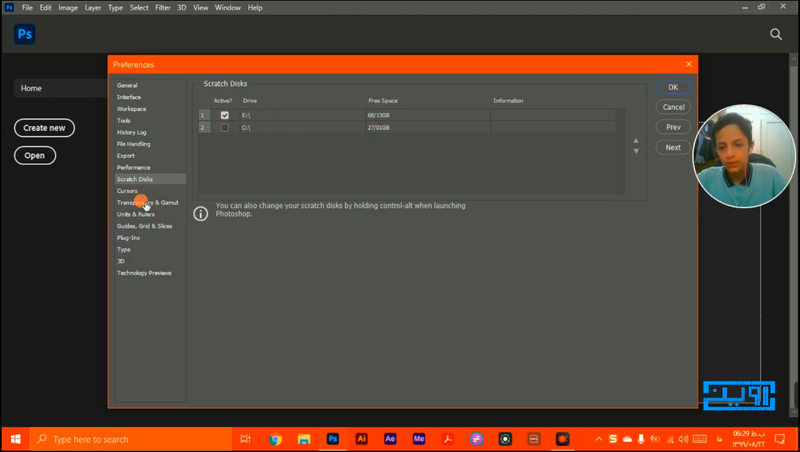Image resolution: width=800 pixels, height=452 pixels.
Task: Uncheck the Active checkbox for E:\ drive
Action: click(224, 115)
